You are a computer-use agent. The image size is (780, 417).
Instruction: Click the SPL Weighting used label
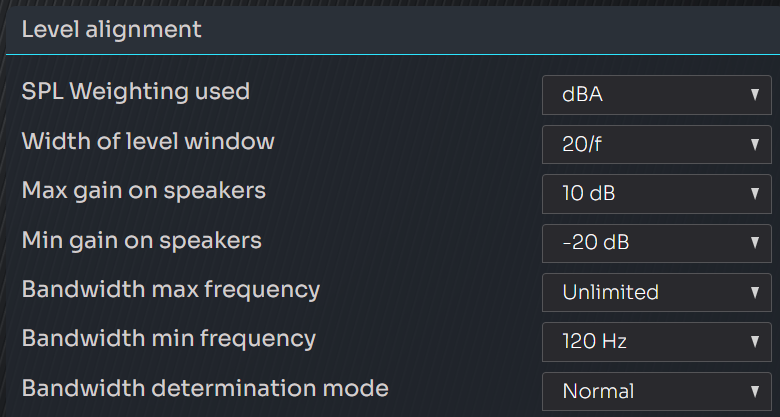[x=135, y=92]
